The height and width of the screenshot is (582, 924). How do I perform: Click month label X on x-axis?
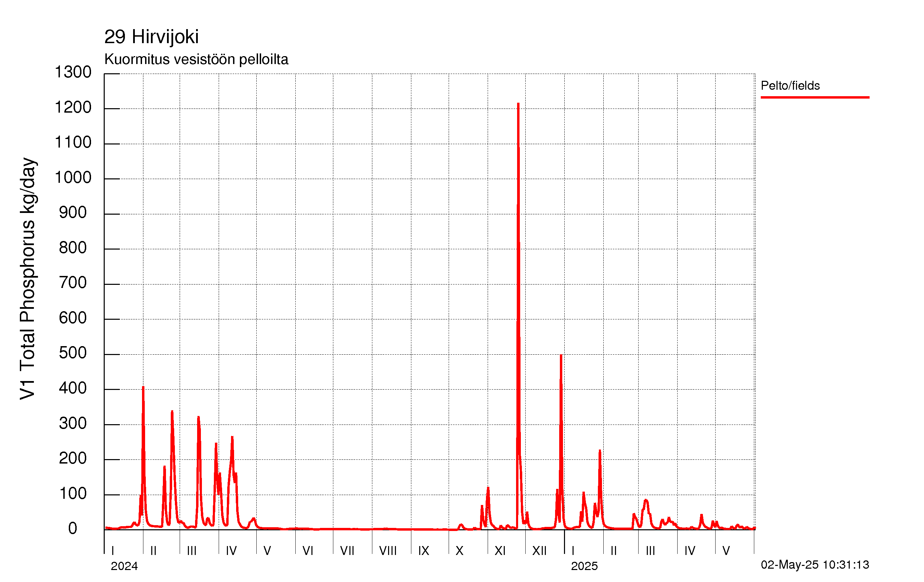(459, 551)
